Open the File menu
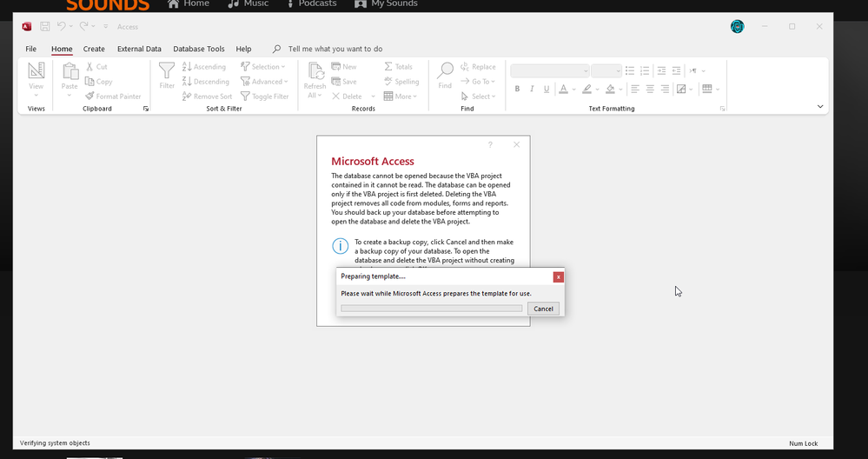 click(x=31, y=49)
